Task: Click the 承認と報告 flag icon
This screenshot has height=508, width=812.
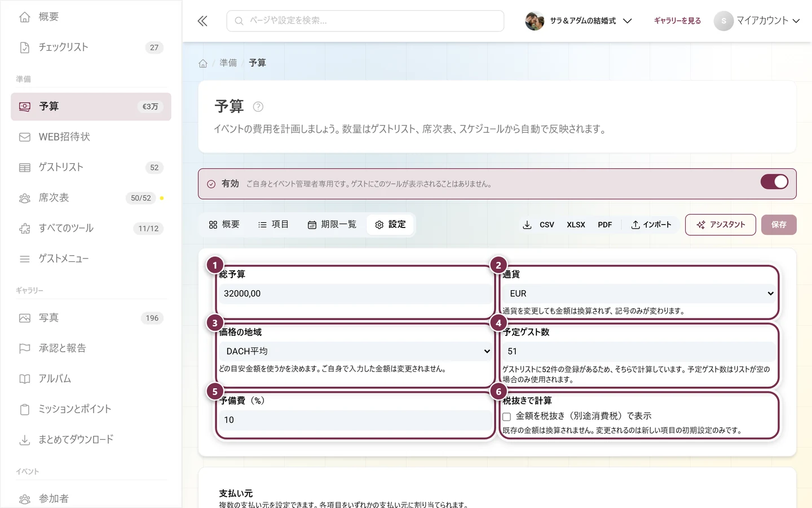Action: [25, 348]
